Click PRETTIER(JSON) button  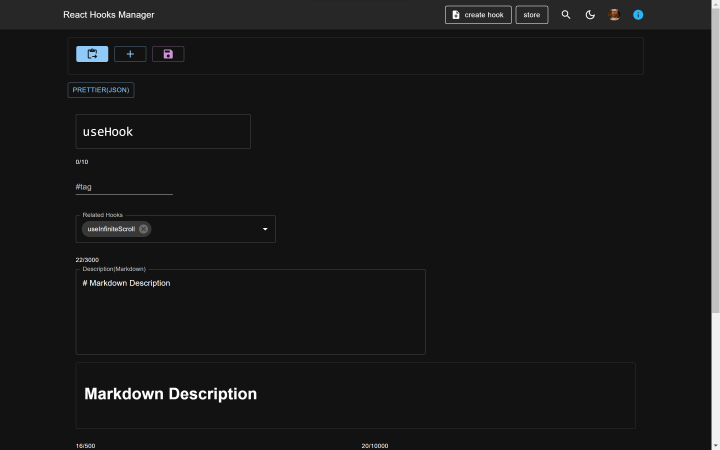(x=101, y=90)
